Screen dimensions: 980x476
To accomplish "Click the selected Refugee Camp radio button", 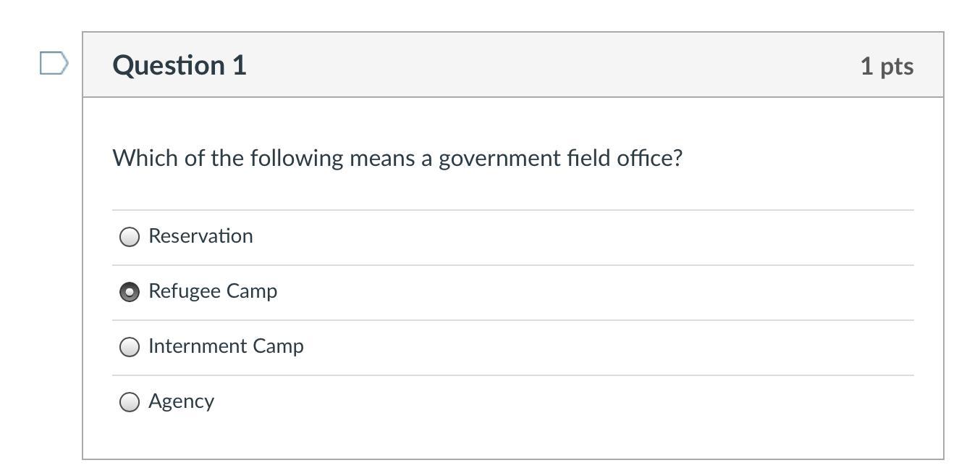I will [130, 292].
